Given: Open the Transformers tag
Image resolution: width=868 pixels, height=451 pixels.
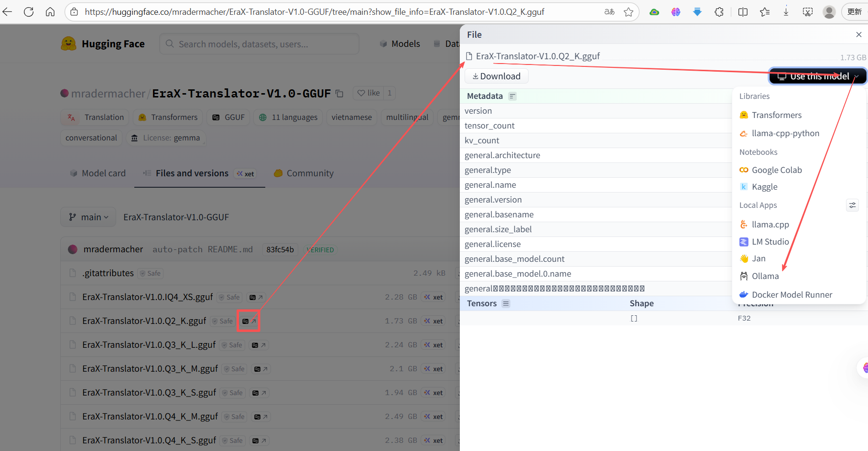Looking at the screenshot, I should (x=167, y=117).
